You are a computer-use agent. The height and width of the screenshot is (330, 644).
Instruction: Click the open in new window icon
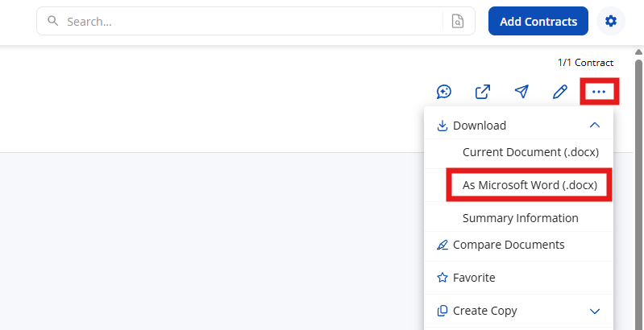482,92
